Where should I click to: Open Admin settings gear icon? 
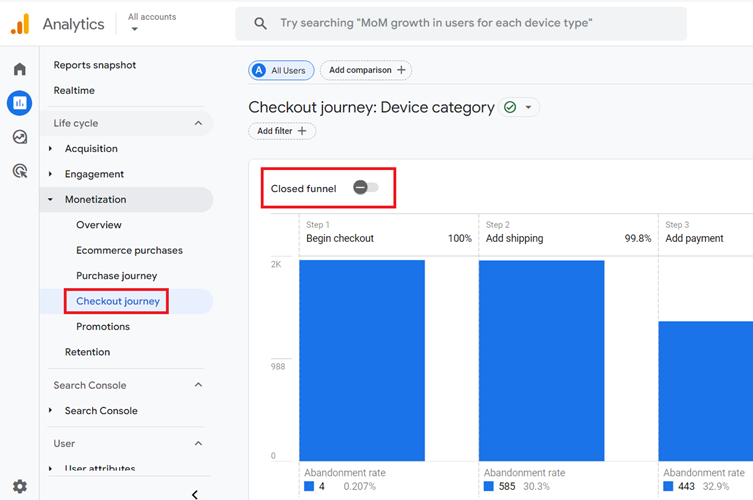point(20,486)
